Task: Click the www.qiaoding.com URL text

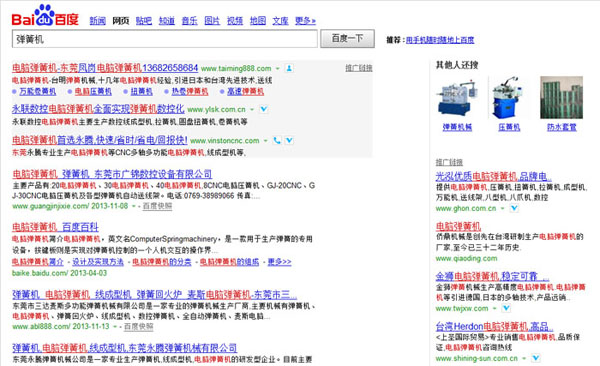Action: [466, 258]
